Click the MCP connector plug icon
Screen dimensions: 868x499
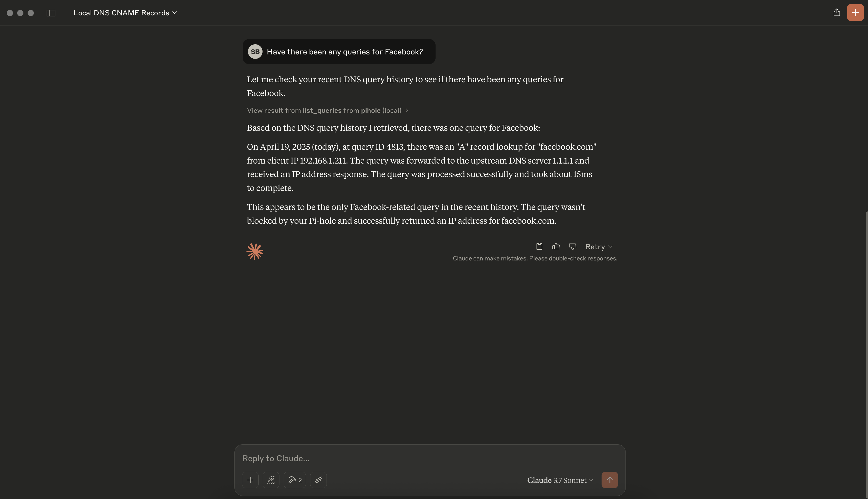click(x=318, y=480)
